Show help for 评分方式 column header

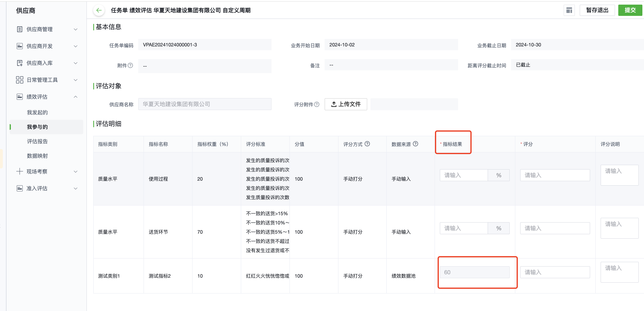click(x=367, y=144)
